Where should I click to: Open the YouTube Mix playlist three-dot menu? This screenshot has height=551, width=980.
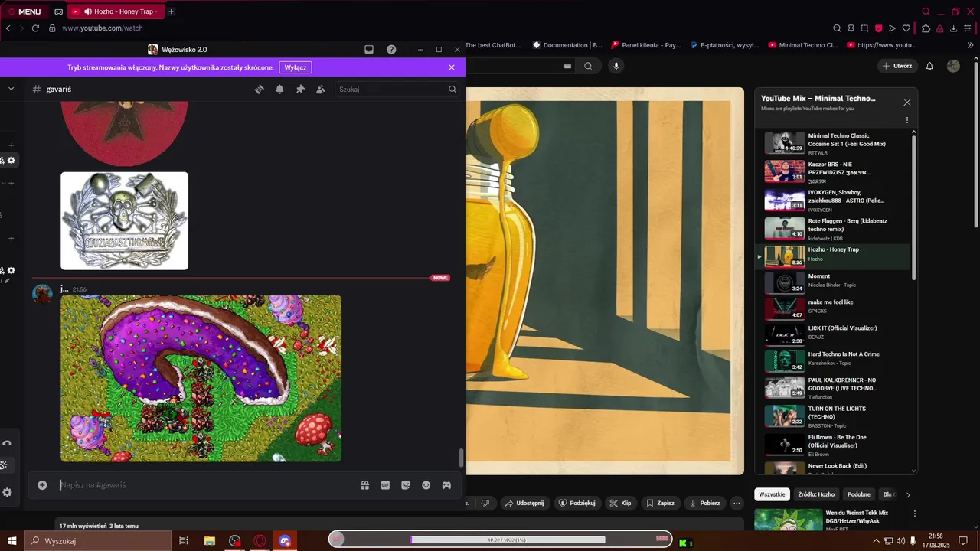(907, 120)
